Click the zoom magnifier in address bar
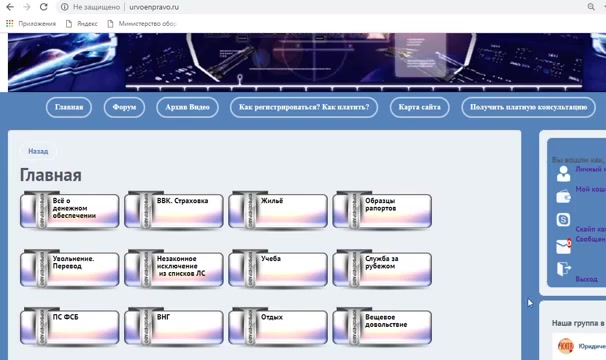This screenshot has height=360, width=606. 591,7
